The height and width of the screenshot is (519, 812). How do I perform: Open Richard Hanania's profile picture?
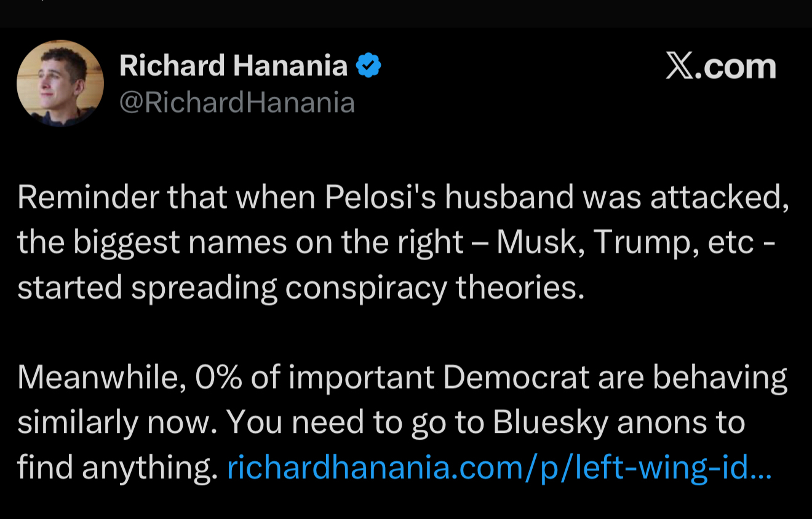60,83
